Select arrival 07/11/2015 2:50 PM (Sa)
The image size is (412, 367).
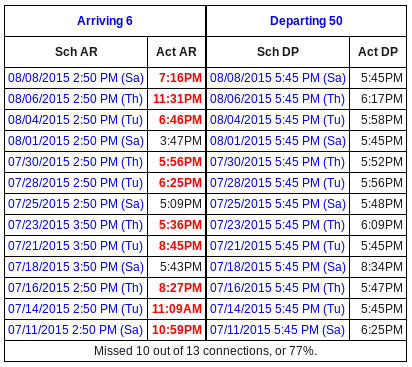tap(75, 330)
